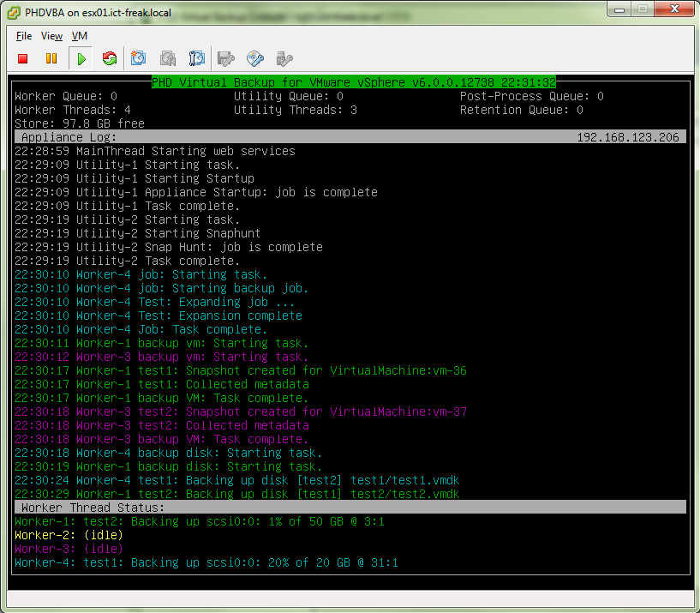Open the File menu
The height and width of the screenshot is (613, 700).
(x=24, y=36)
